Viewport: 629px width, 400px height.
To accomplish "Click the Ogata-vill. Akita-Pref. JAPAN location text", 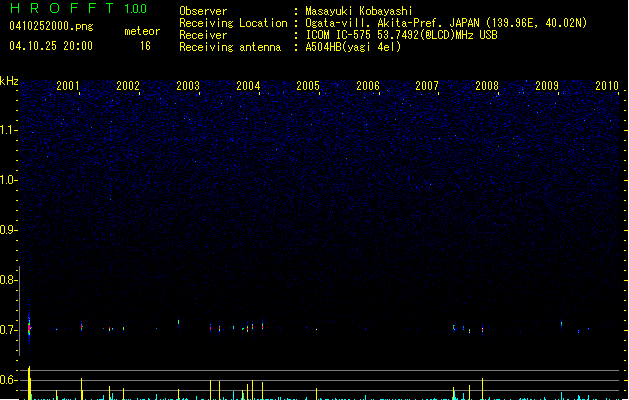I will 446,23.
